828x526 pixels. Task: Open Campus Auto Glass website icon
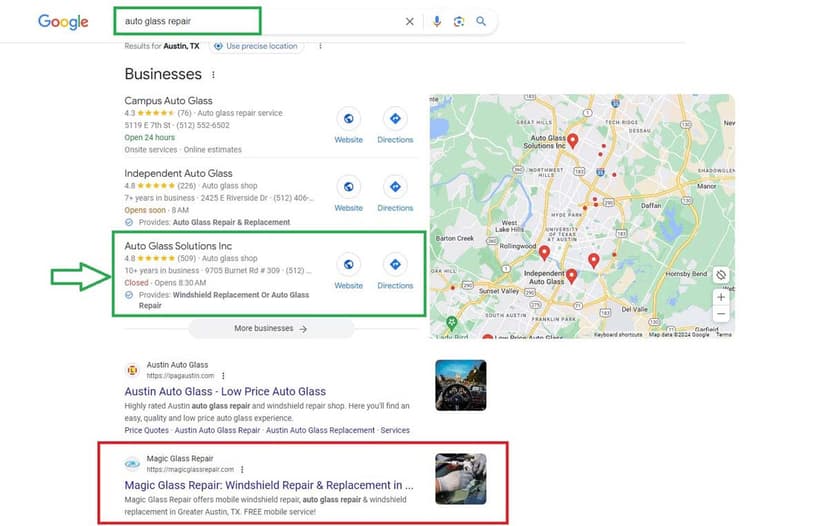click(x=348, y=119)
